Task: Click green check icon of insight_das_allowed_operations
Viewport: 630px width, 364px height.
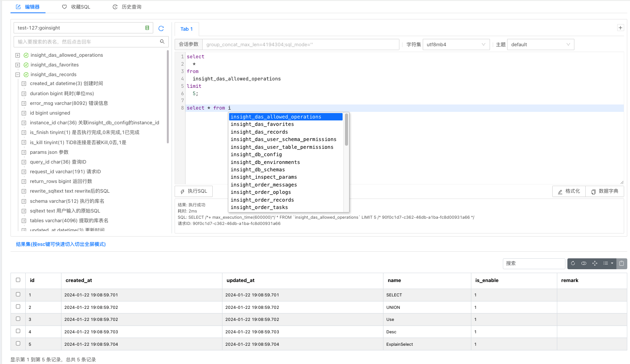Action: [x=26, y=55]
